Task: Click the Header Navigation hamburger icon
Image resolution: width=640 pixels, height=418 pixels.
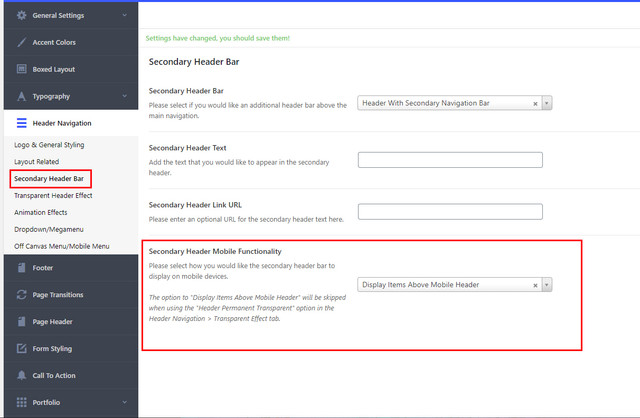Action: [x=21, y=123]
